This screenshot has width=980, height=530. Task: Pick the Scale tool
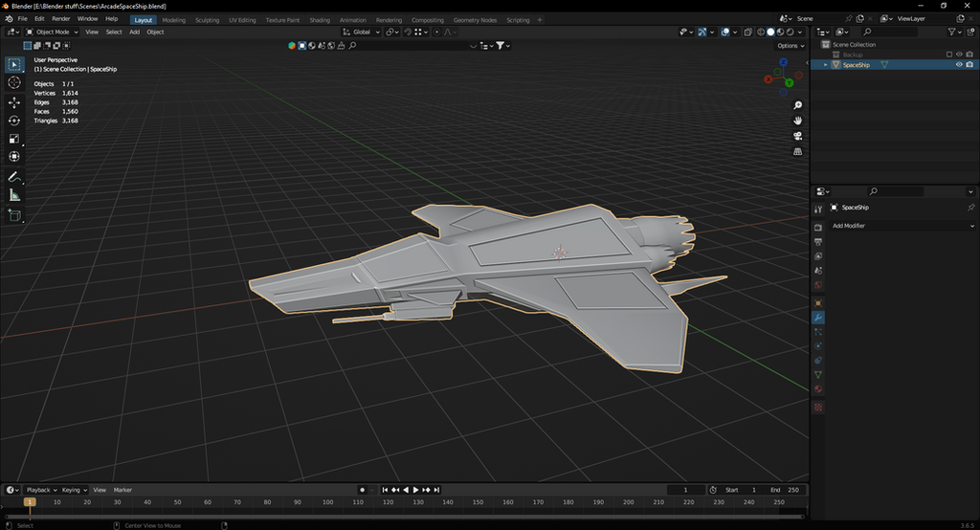[14, 139]
